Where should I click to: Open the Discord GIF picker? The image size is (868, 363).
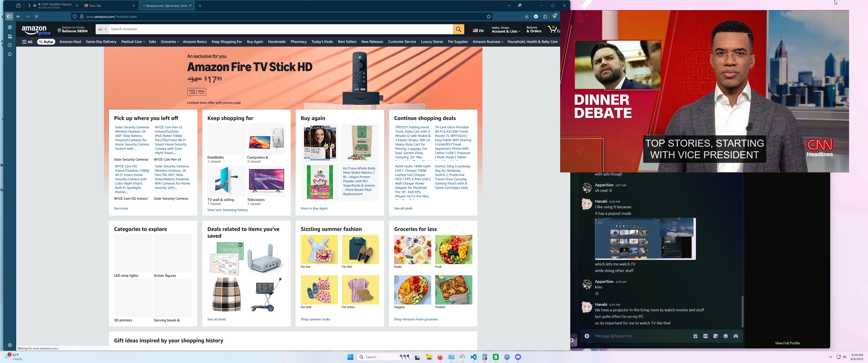point(705,336)
